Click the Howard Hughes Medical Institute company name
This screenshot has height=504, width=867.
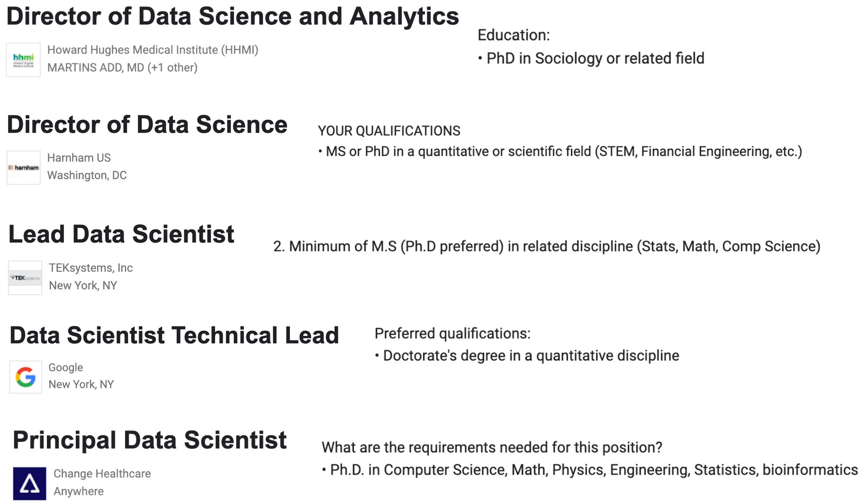point(153,50)
